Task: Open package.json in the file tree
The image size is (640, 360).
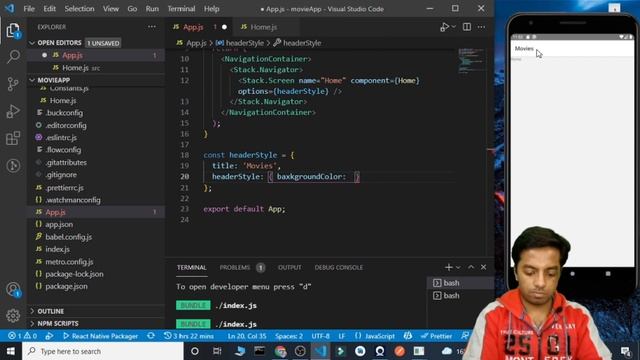Action: 66,286
